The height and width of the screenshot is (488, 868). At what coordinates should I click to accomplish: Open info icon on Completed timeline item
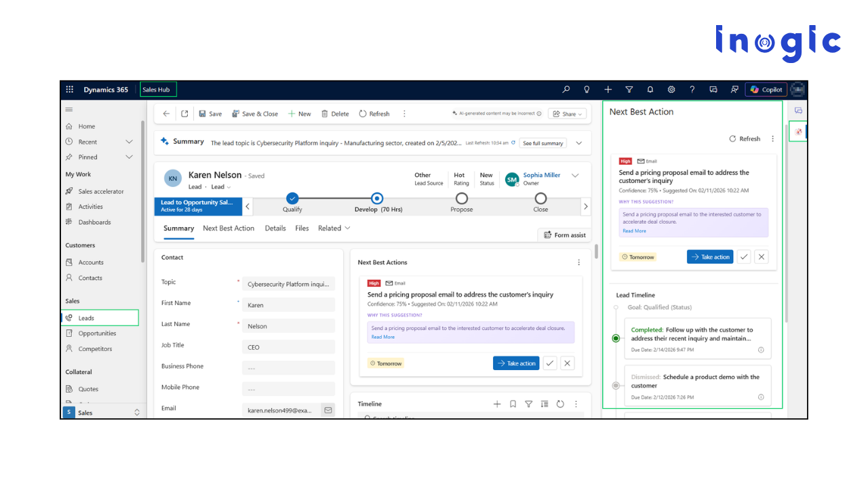[x=761, y=350]
